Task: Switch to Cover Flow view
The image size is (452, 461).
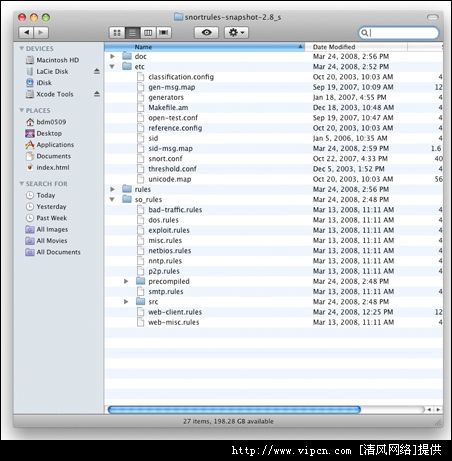Action: 163,33
